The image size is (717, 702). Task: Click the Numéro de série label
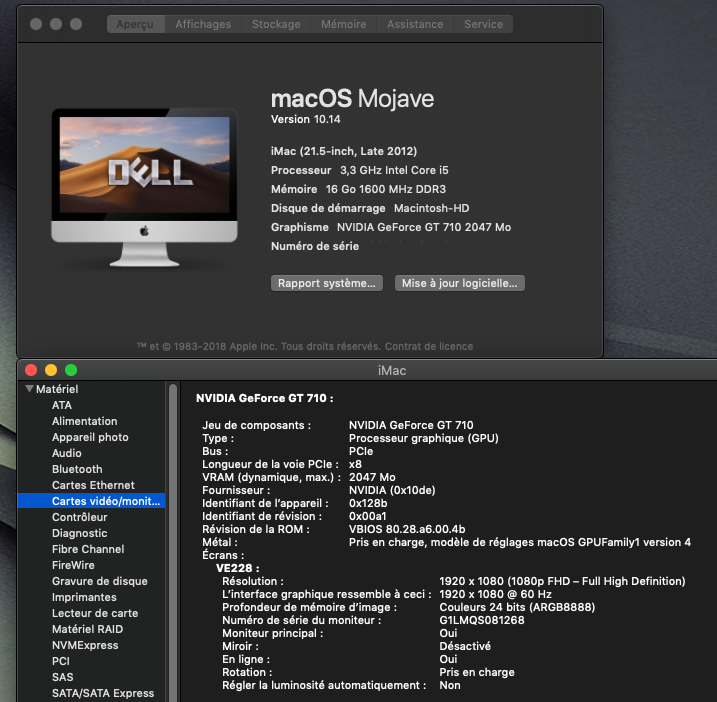point(315,247)
